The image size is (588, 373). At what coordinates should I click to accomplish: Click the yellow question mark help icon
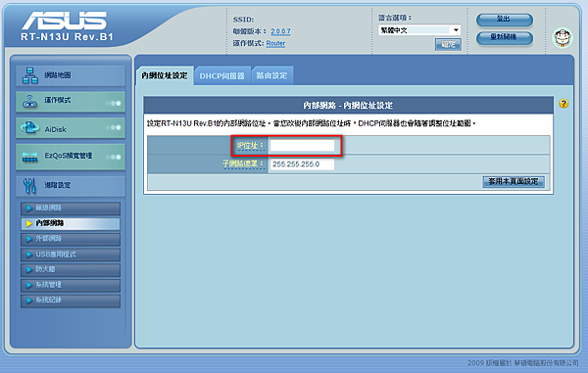(x=563, y=104)
